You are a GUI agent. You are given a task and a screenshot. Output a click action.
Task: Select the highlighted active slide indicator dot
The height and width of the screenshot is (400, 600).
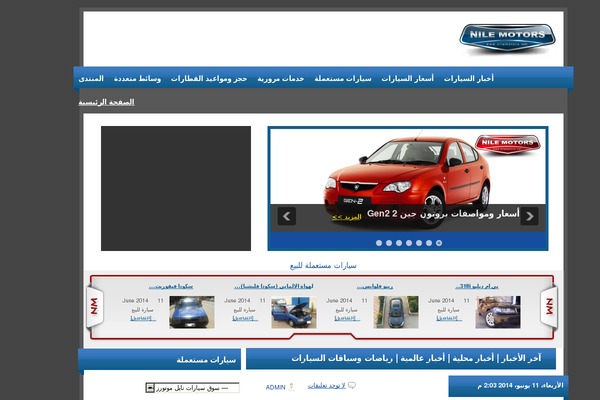coord(439,243)
